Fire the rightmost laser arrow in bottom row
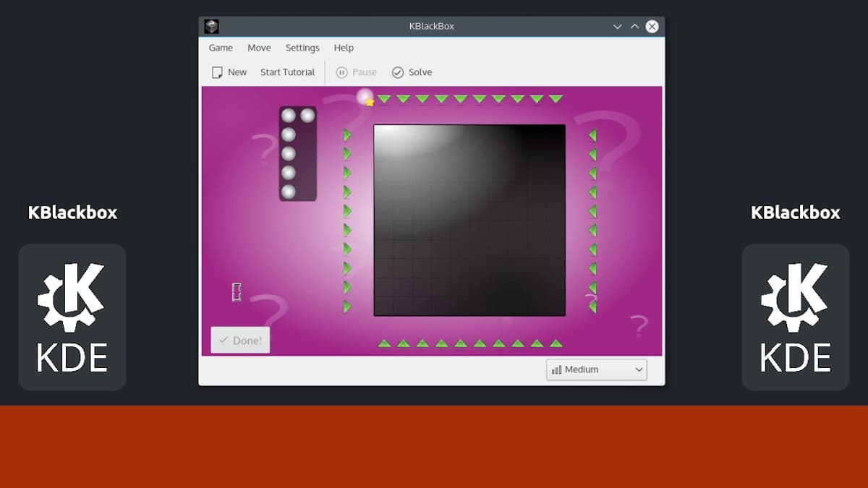Image resolution: width=868 pixels, height=488 pixels. pyautogui.click(x=556, y=343)
